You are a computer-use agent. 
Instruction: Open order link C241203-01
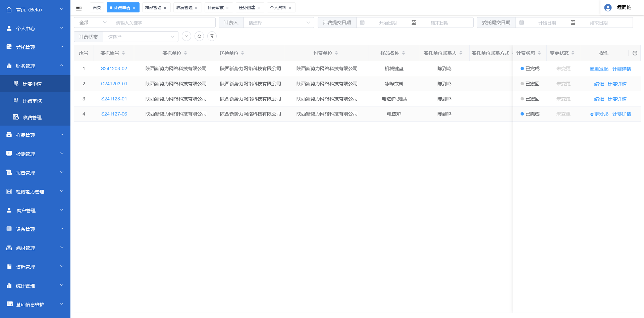click(114, 84)
